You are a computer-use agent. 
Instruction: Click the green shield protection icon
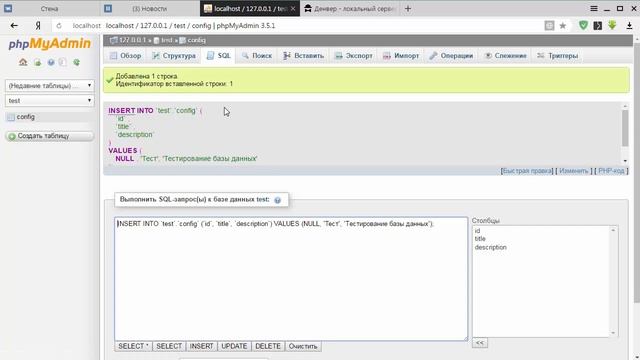coord(583,25)
